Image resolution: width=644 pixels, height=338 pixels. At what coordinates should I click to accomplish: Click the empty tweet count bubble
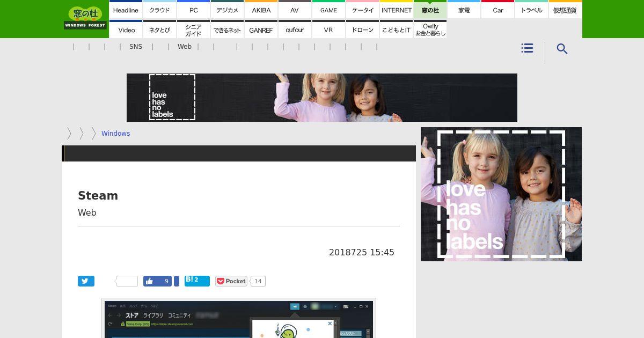click(x=127, y=281)
